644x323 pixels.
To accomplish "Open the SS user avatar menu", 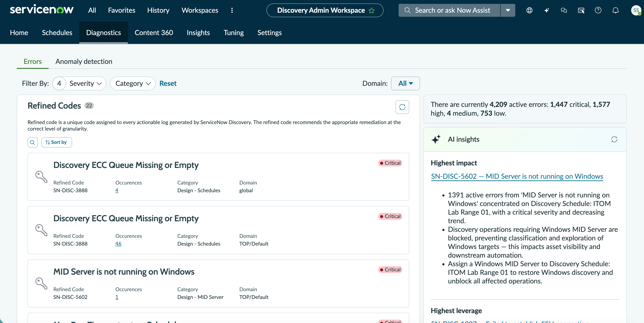I will tap(636, 10).
